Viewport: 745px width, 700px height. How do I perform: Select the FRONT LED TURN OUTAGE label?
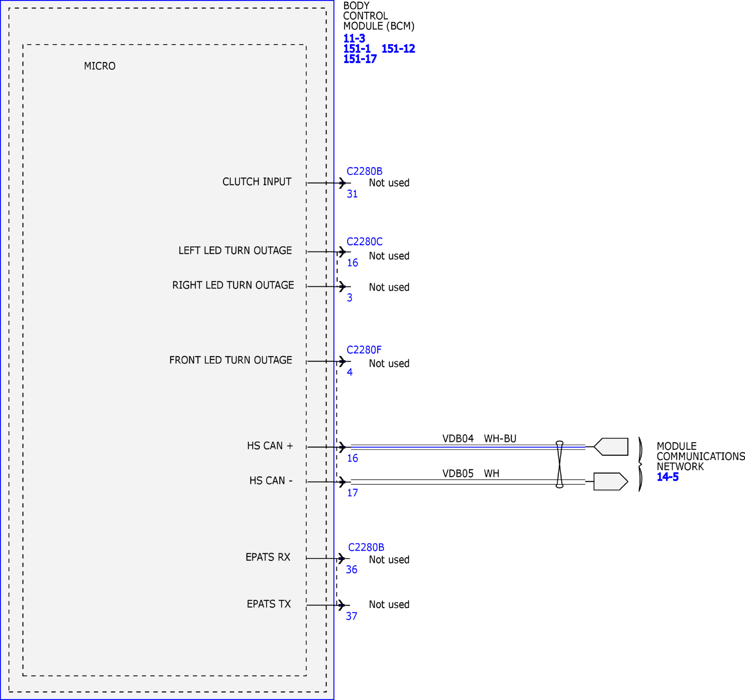coord(230,360)
